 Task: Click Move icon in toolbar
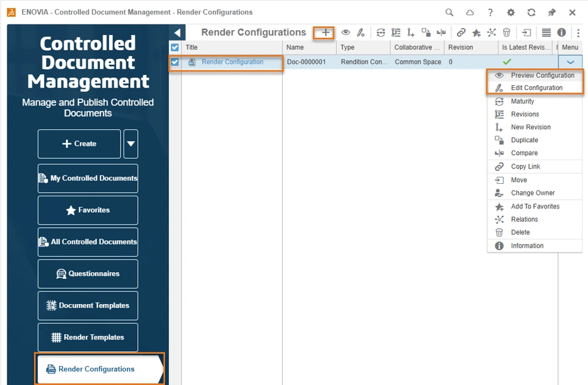527,32
